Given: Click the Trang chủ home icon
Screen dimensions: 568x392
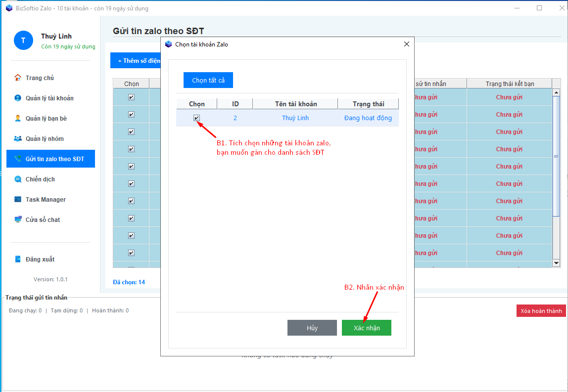Looking at the screenshot, I should pyautogui.click(x=18, y=78).
